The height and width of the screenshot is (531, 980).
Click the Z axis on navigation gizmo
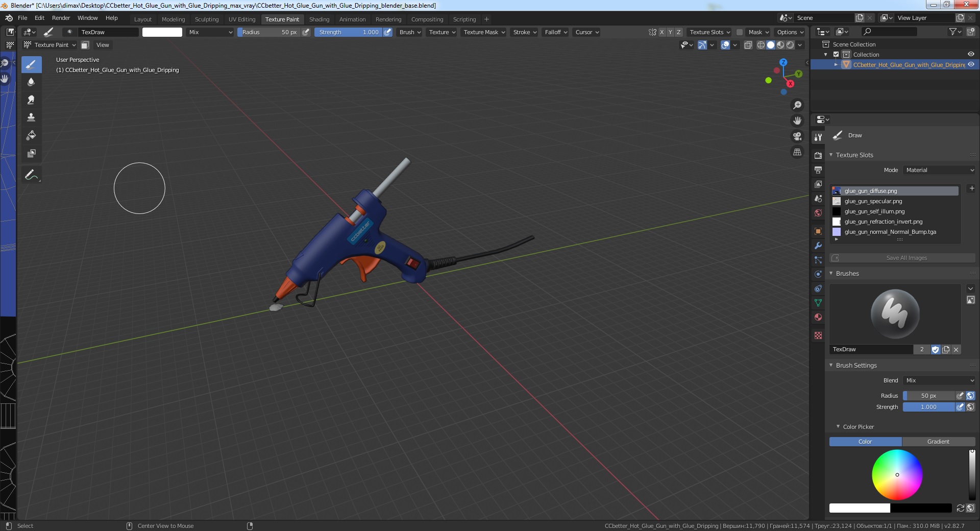783,62
